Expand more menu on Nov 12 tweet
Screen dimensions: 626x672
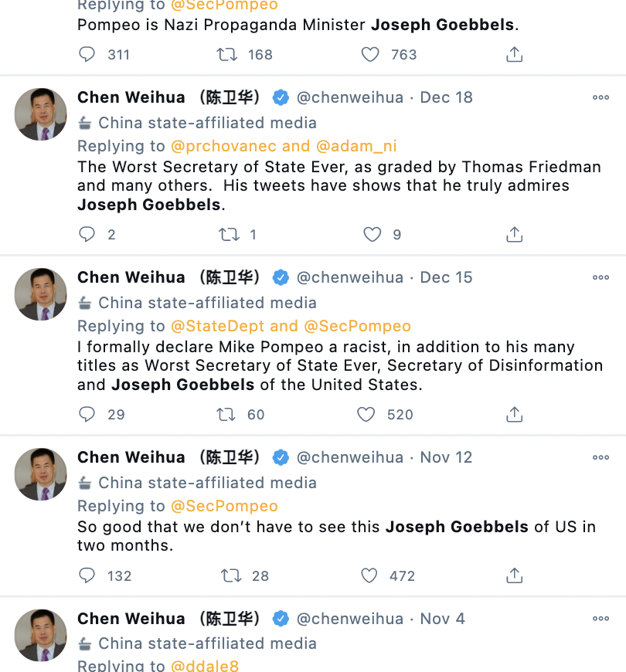pyautogui.click(x=600, y=457)
